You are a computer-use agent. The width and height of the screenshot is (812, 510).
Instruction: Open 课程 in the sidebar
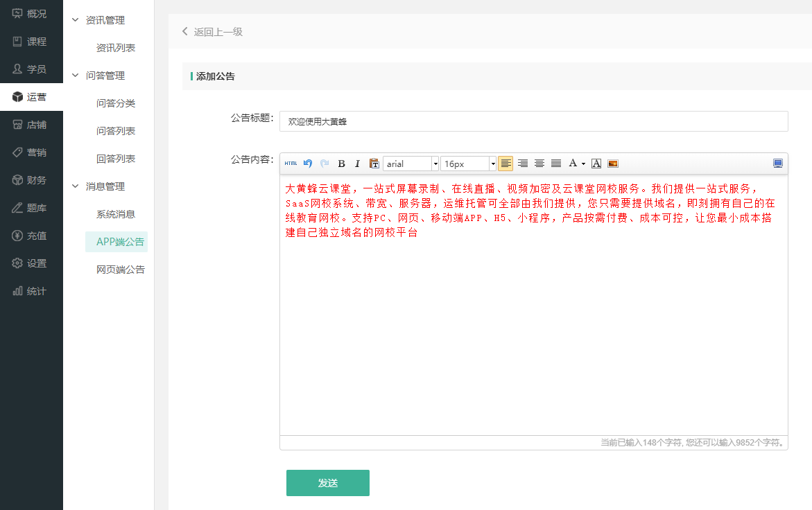click(31, 42)
